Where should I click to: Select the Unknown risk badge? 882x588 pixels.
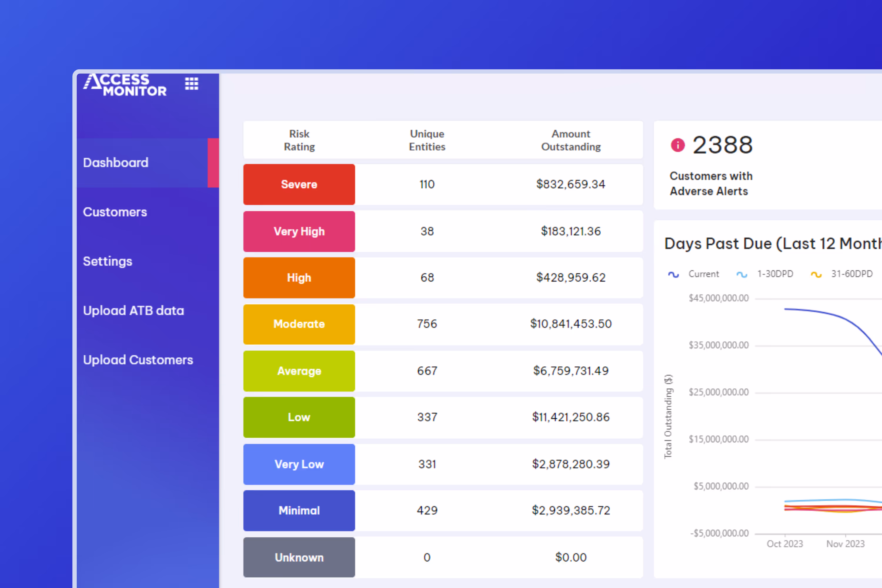[299, 557]
